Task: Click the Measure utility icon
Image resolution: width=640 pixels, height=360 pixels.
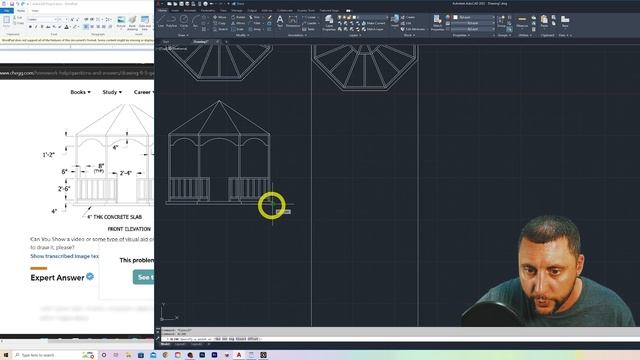Action: pyautogui.click(x=522, y=21)
